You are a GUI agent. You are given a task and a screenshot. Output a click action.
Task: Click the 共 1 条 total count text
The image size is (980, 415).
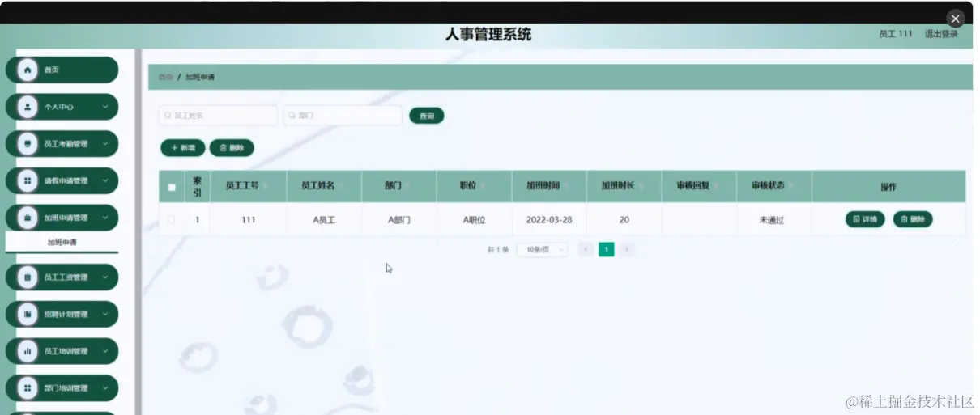(498, 250)
